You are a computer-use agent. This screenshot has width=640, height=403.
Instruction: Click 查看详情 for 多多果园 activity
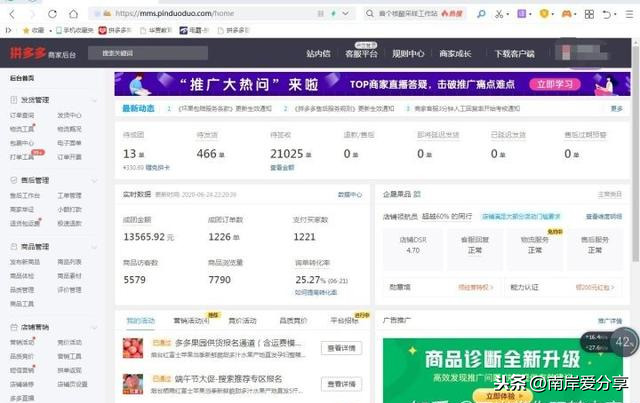(x=341, y=348)
